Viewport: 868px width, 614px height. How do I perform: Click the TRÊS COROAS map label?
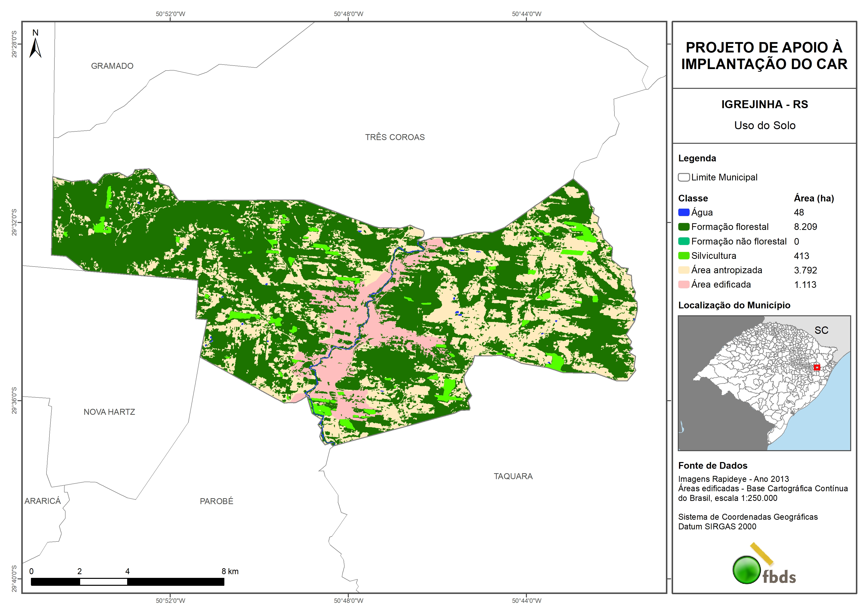[x=395, y=137]
